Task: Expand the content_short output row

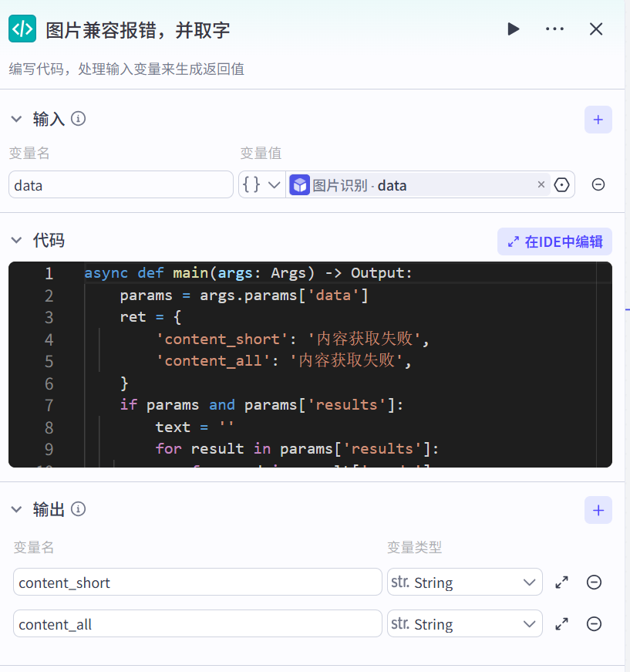Action: 561,583
